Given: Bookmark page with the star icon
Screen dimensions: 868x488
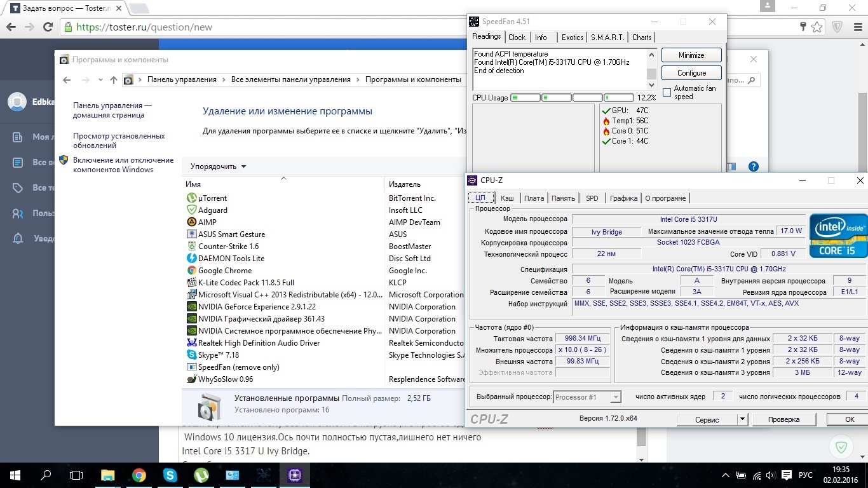Looking at the screenshot, I should [x=817, y=27].
